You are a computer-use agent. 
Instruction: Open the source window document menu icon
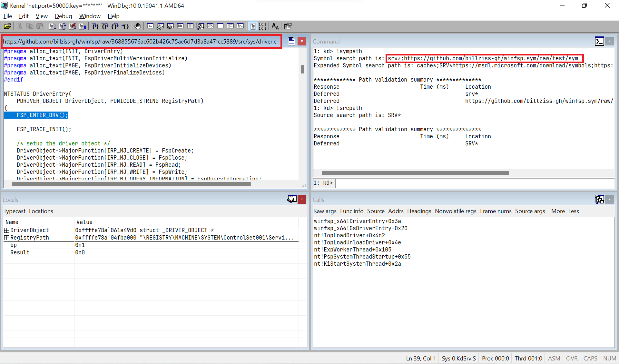tap(291, 41)
